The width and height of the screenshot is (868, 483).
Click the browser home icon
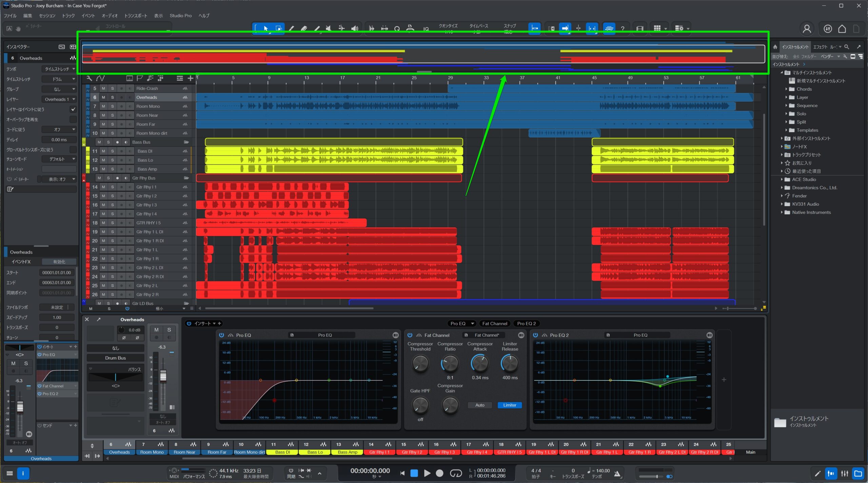775,47
